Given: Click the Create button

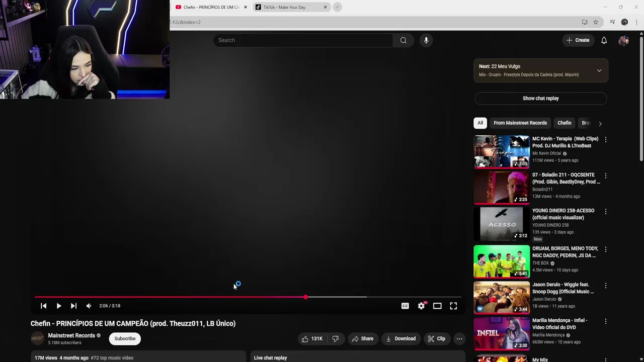Looking at the screenshot, I should tap(578, 40).
